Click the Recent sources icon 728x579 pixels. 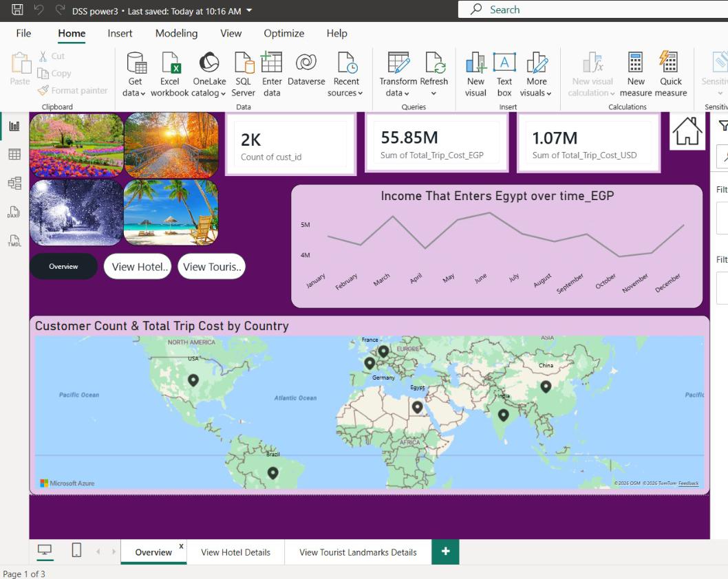347,63
